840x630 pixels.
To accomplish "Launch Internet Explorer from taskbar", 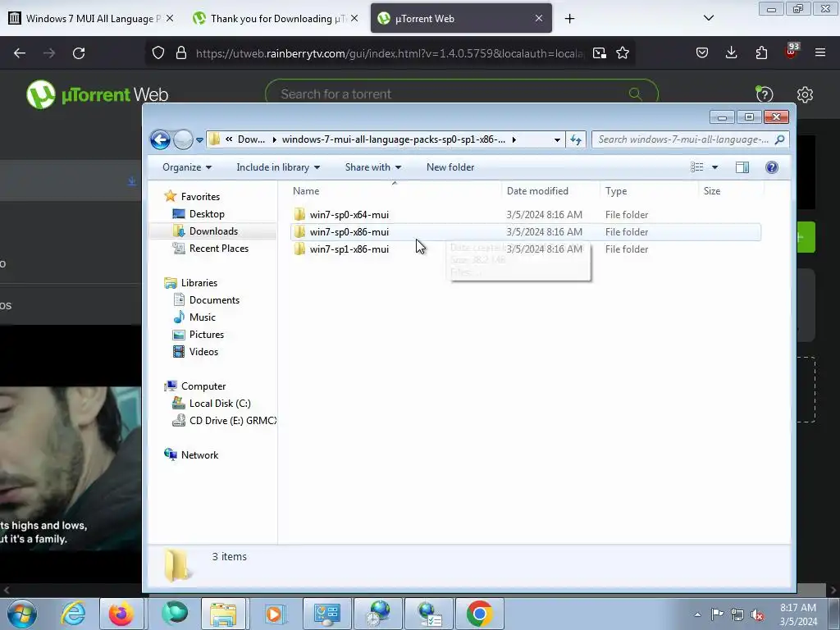I will [73, 614].
